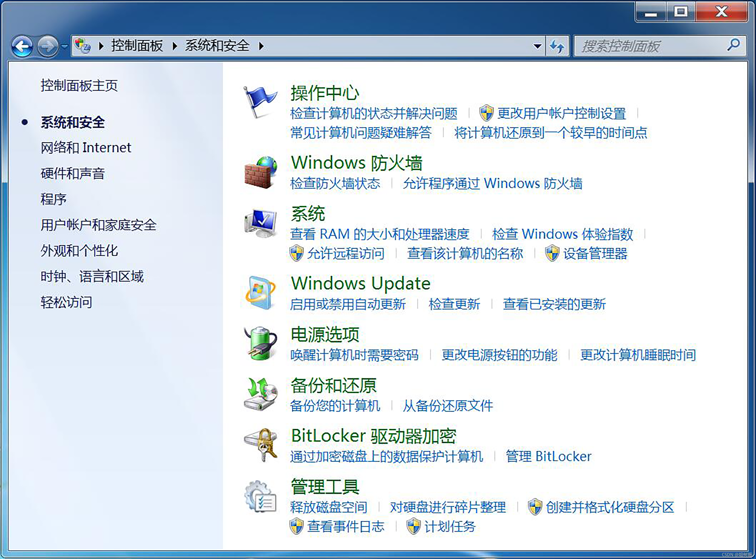Screen dimensions: 756x559
Task: Click the 检查更新 link
Action: coord(454,304)
